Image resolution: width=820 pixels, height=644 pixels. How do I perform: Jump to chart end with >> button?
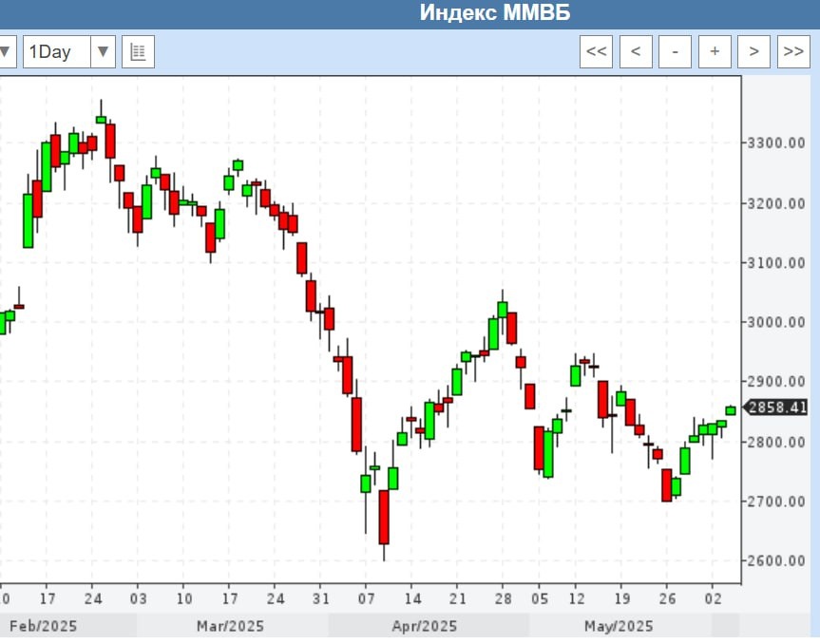(x=793, y=51)
